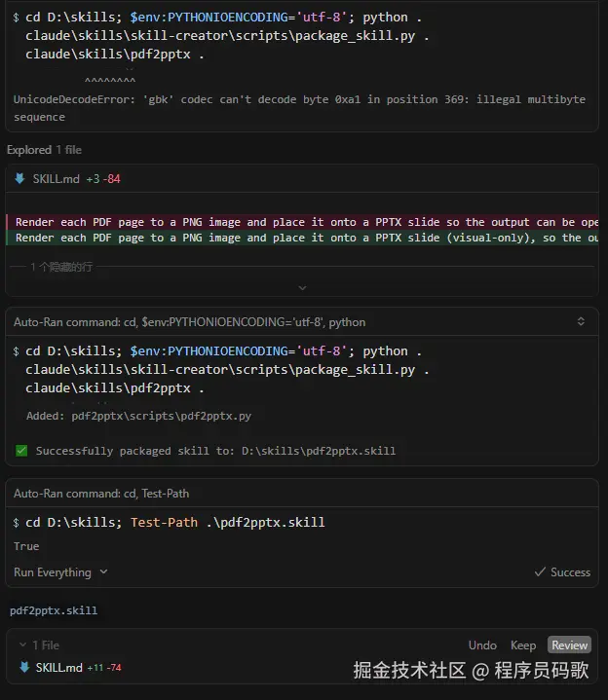Click the checkmark icon next to Success

[540, 572]
